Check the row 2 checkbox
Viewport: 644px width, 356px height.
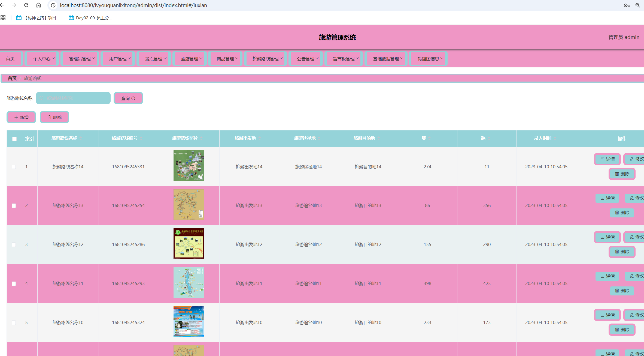coord(14,206)
